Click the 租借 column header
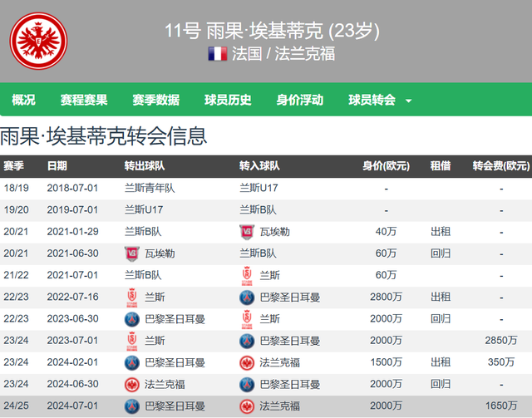 441,166
